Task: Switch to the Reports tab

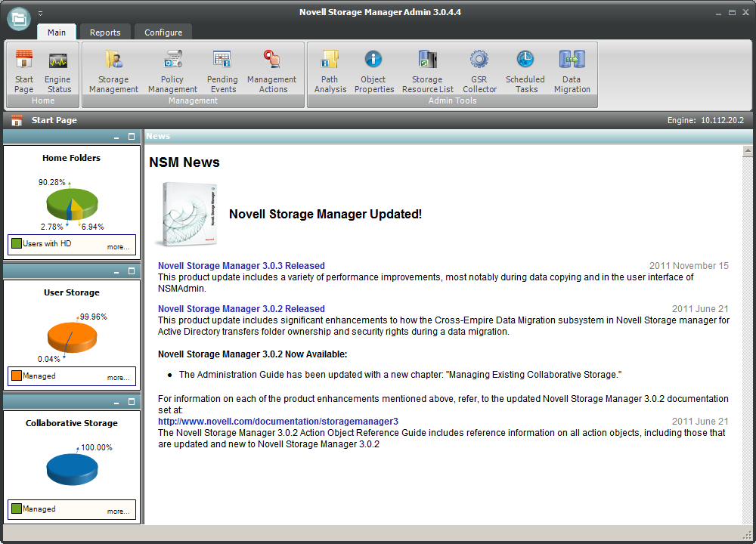Action: [x=105, y=32]
